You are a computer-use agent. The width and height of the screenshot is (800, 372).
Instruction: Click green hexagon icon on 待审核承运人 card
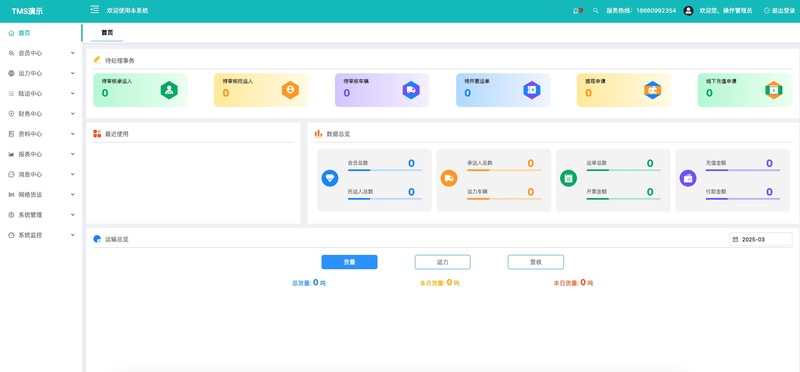coord(169,90)
